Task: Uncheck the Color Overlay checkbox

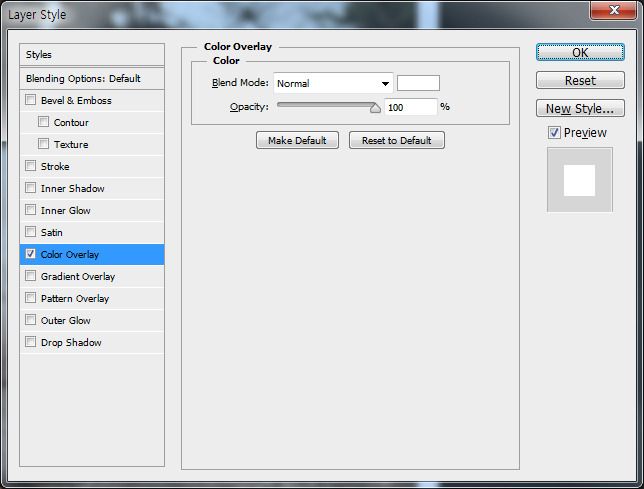Action: (x=30, y=254)
